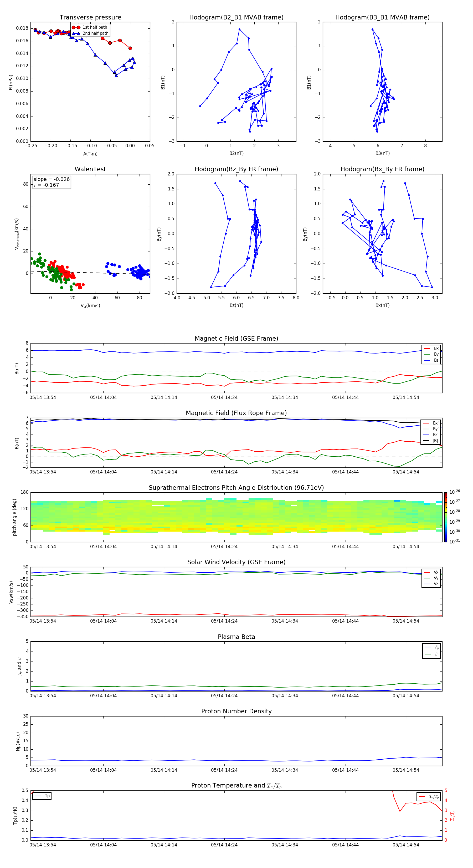
Task: Click the "0.018" tick on Pt(nPa) axis
Action: tap(22, 28)
